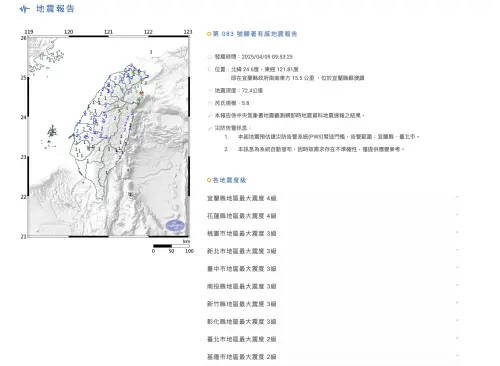The height and width of the screenshot is (366, 500).
Task: Click the clock icon beside 發震時間
Action: [x=210, y=57]
